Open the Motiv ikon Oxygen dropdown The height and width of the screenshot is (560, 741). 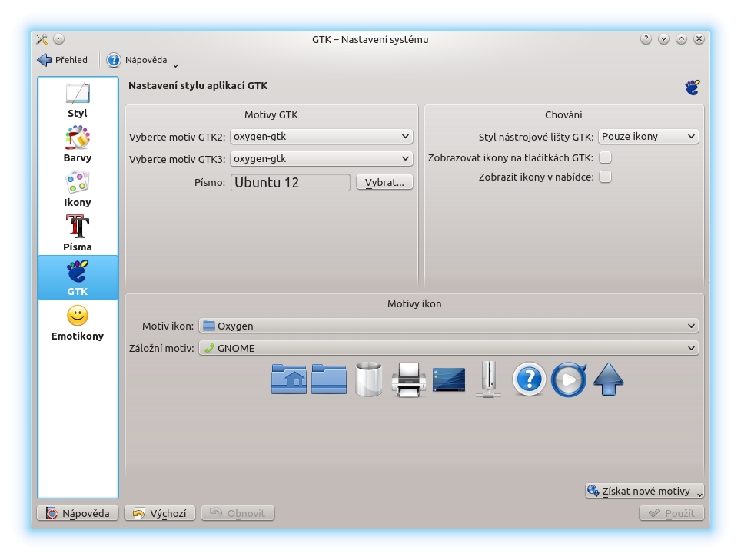[x=448, y=326]
